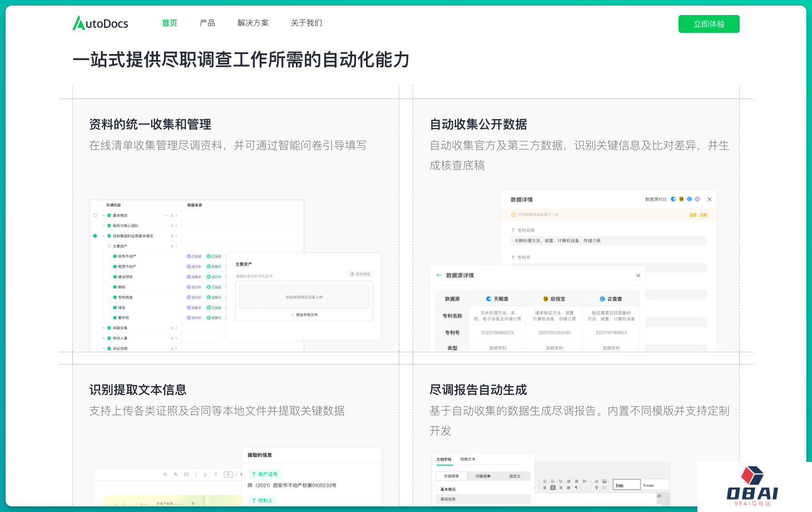Go to the 解决方案 menu item
Screen dimensions: 812x512
[x=252, y=23]
